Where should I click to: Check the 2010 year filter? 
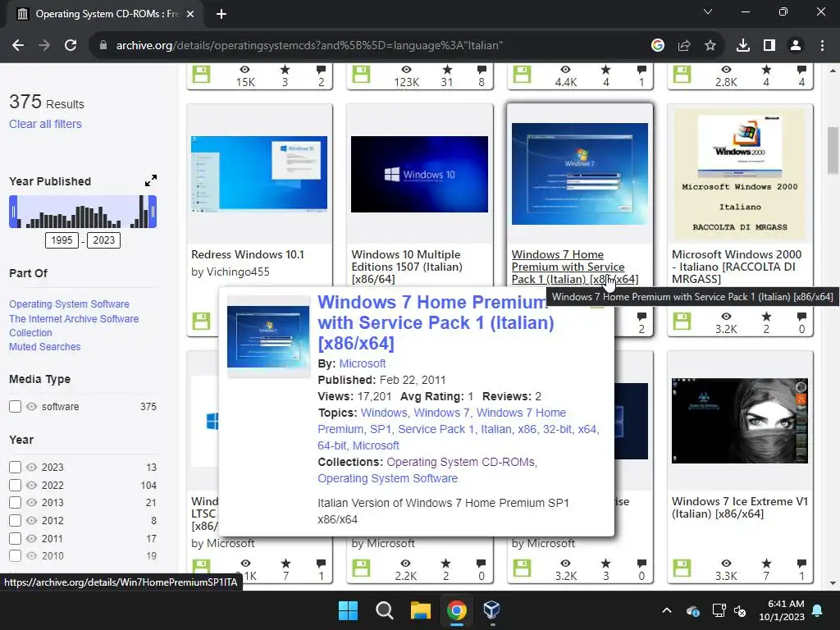click(x=15, y=556)
